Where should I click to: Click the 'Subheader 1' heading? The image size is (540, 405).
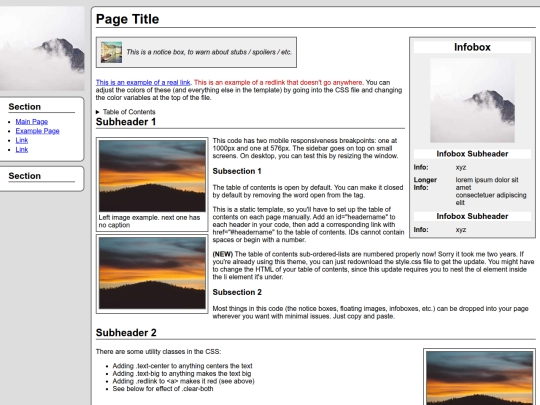[126, 122]
